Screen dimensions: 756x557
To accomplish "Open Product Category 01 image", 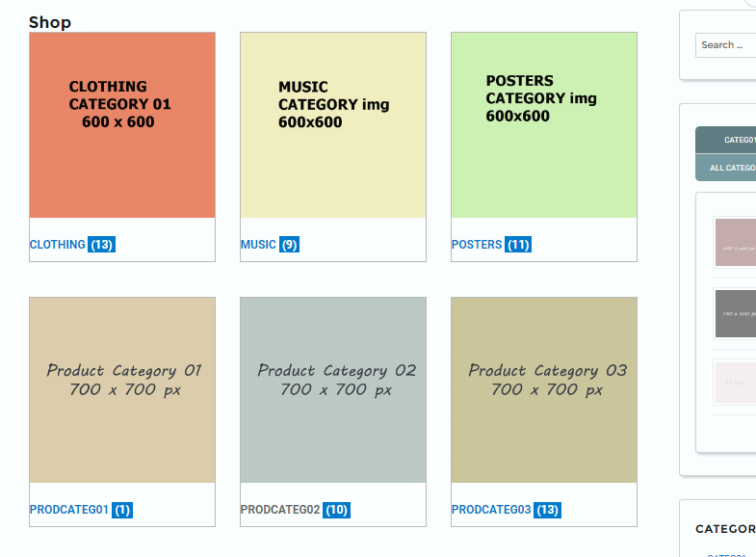I will pos(122,390).
